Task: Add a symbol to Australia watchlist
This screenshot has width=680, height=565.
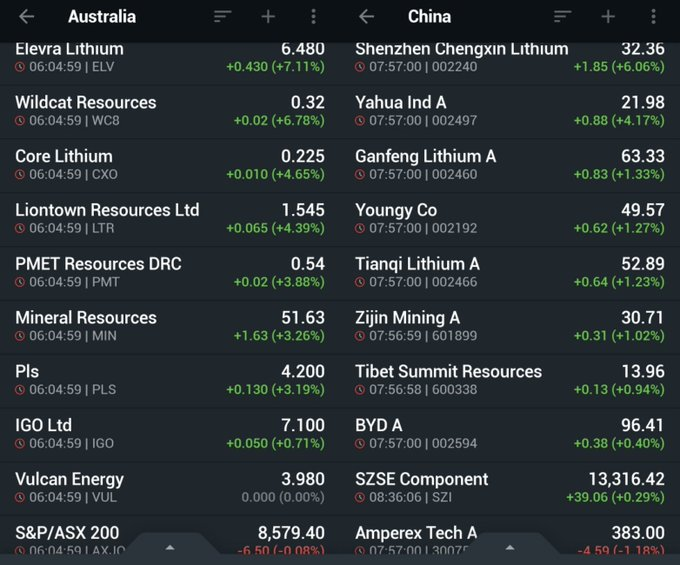Action: tap(268, 17)
